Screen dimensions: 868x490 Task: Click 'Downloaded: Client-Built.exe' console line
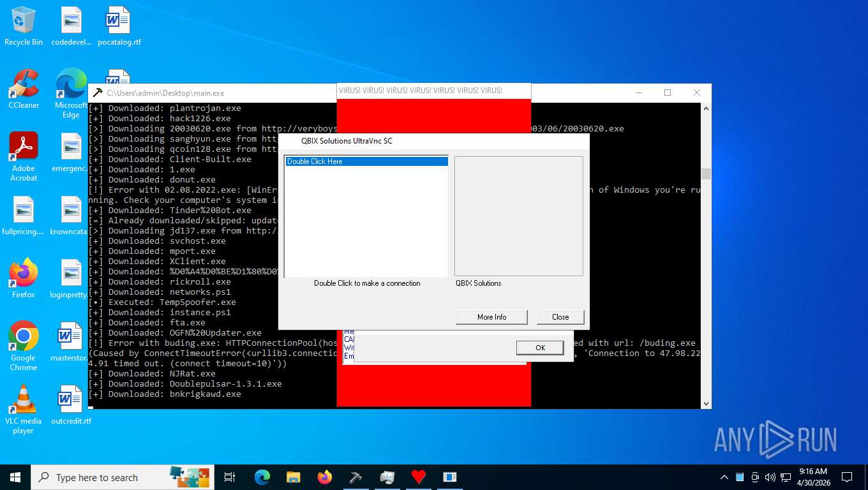coord(170,159)
